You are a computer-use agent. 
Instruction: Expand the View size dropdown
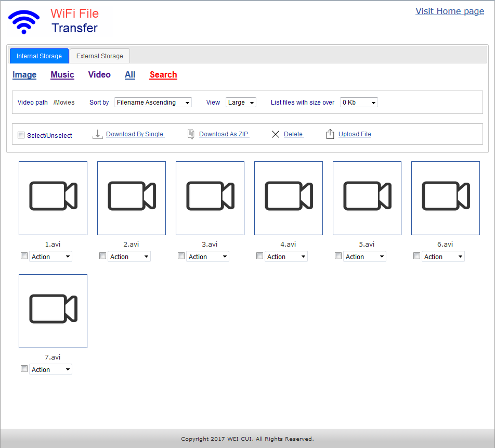(241, 103)
